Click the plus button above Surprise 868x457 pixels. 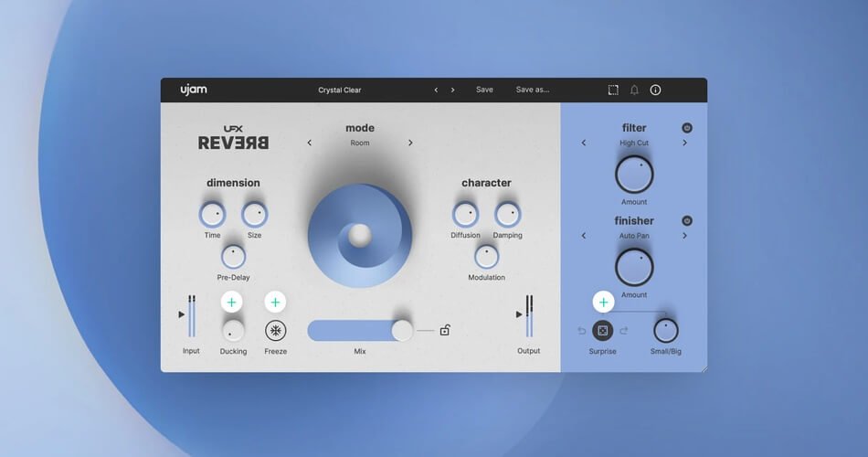click(603, 302)
